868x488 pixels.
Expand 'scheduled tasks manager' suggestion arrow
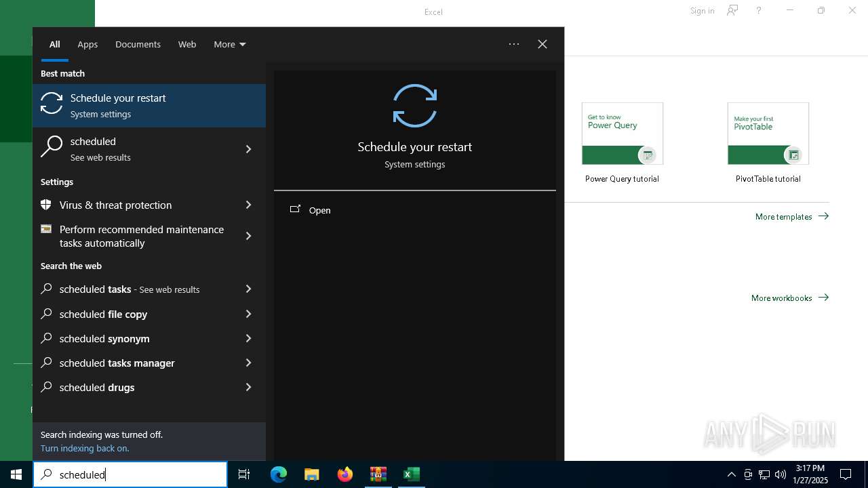point(248,363)
